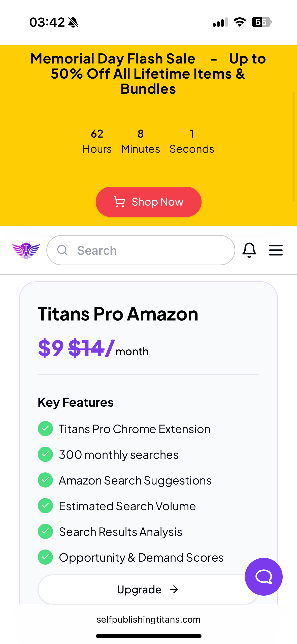The height and width of the screenshot is (644, 297).
Task: Open the purple chat support bubble
Action: tap(264, 576)
